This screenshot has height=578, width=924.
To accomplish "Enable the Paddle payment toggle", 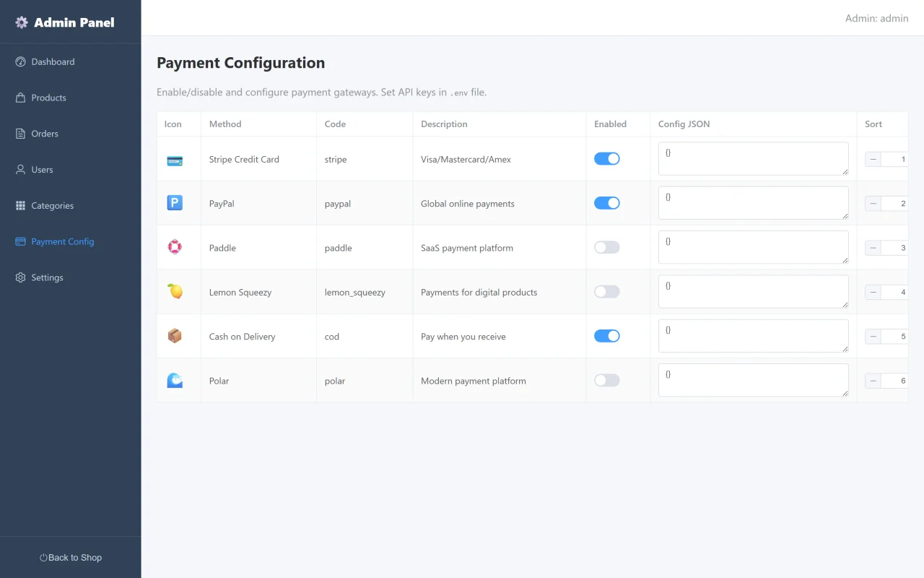I will 607,247.
